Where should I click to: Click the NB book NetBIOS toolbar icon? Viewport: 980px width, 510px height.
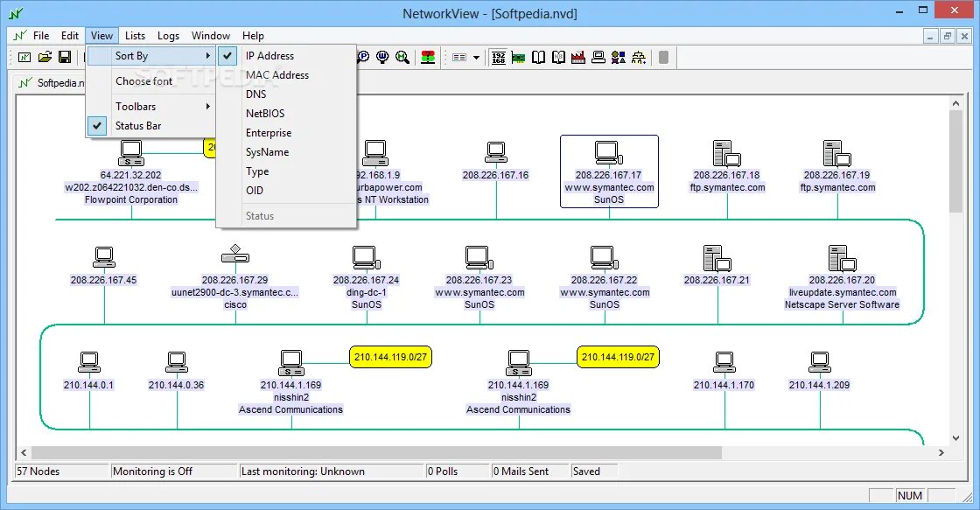tap(558, 58)
